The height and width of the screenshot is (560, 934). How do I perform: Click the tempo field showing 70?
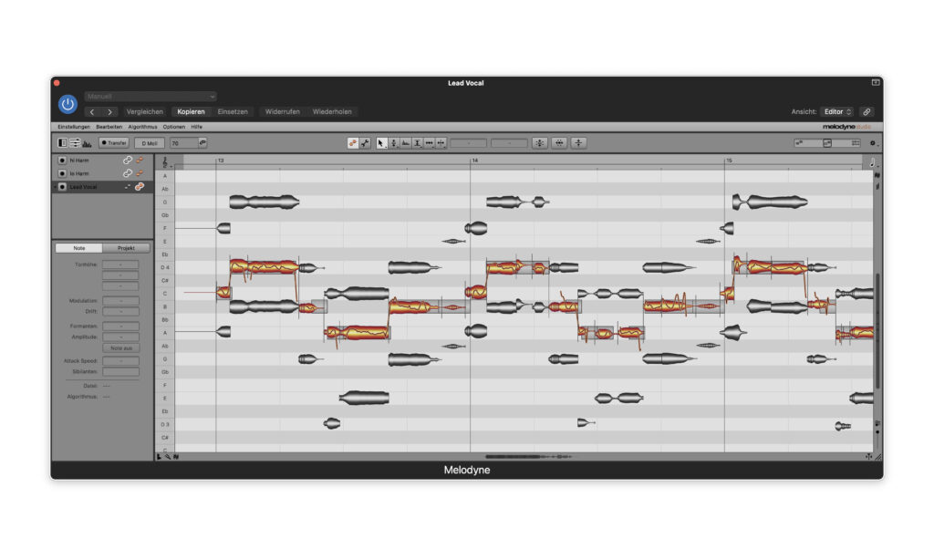click(x=183, y=143)
